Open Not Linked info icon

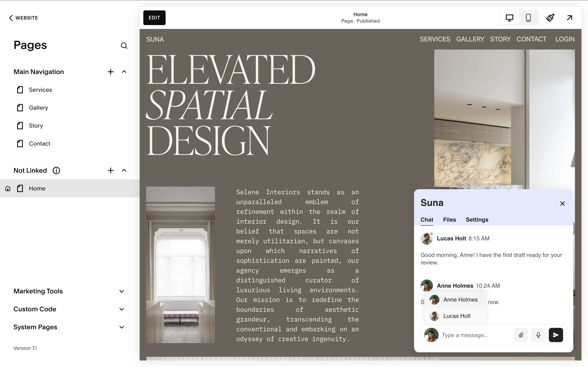pos(56,170)
